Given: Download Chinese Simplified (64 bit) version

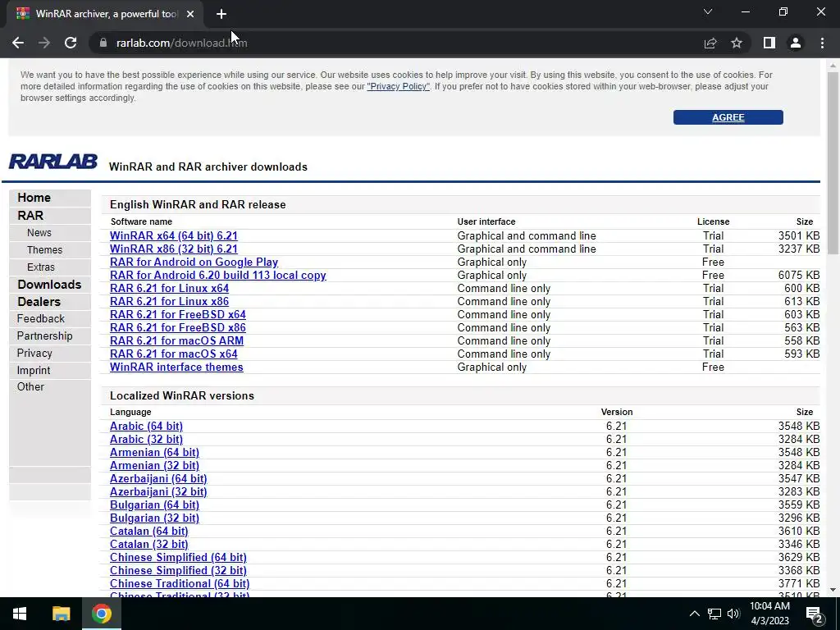Looking at the screenshot, I should pos(178,558).
